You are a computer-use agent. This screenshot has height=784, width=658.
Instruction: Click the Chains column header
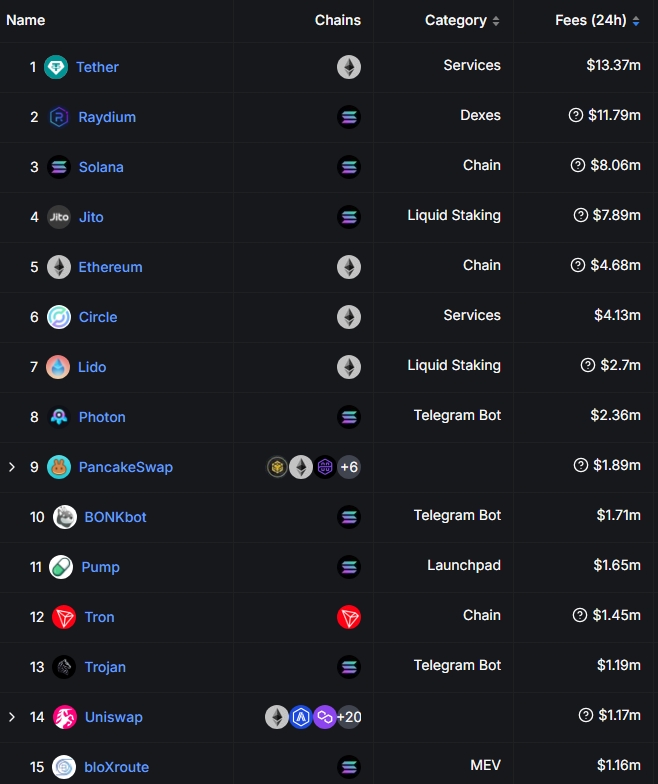click(338, 20)
